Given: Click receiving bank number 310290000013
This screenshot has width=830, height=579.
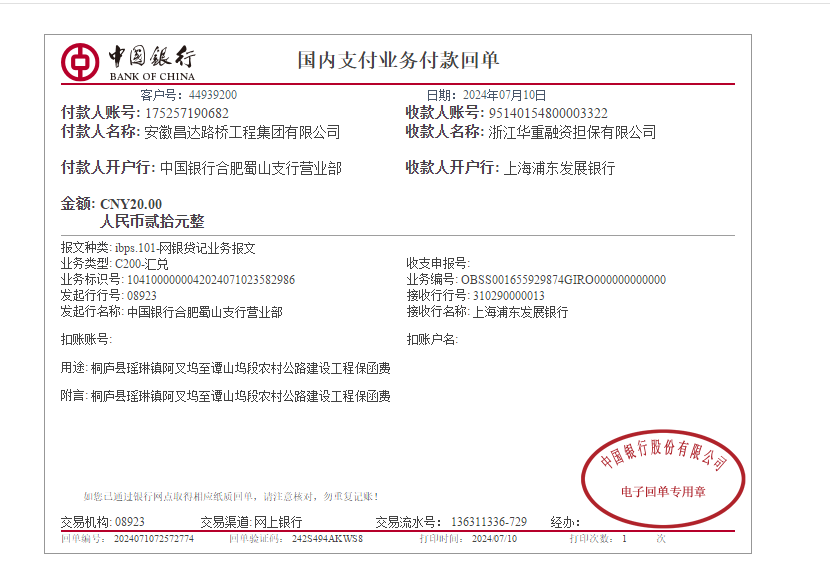Looking at the screenshot, I should [x=508, y=296].
